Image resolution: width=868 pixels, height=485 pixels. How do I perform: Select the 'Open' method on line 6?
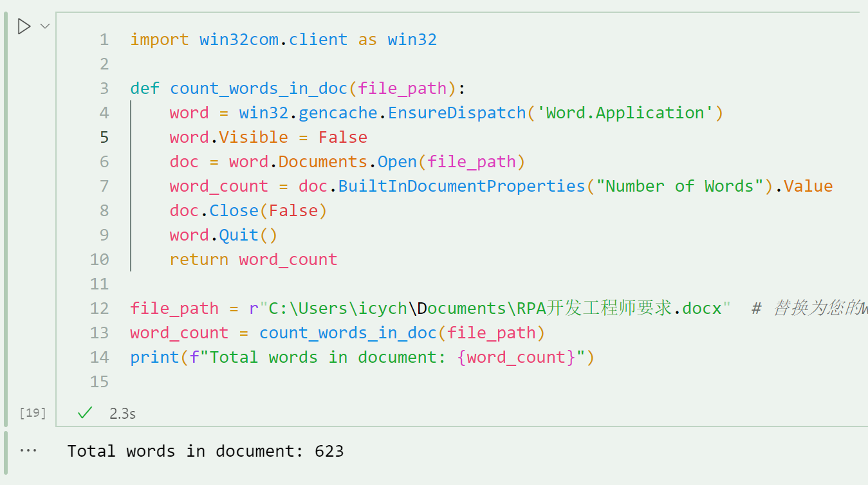(397, 162)
